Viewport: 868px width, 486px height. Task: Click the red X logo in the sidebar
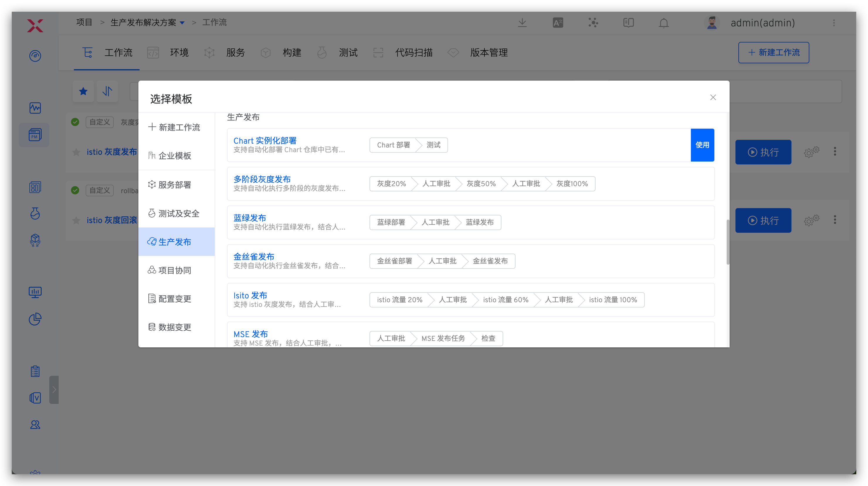coord(35,26)
